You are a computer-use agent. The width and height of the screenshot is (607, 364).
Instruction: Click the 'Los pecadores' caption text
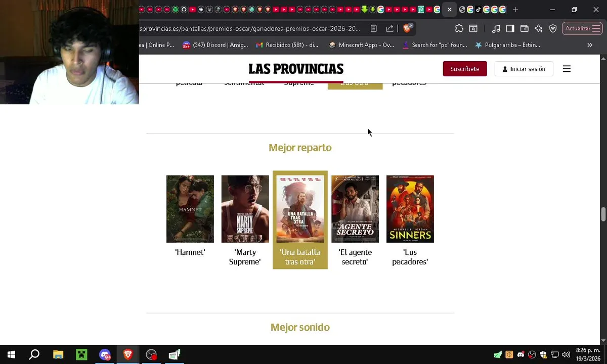[410, 257]
